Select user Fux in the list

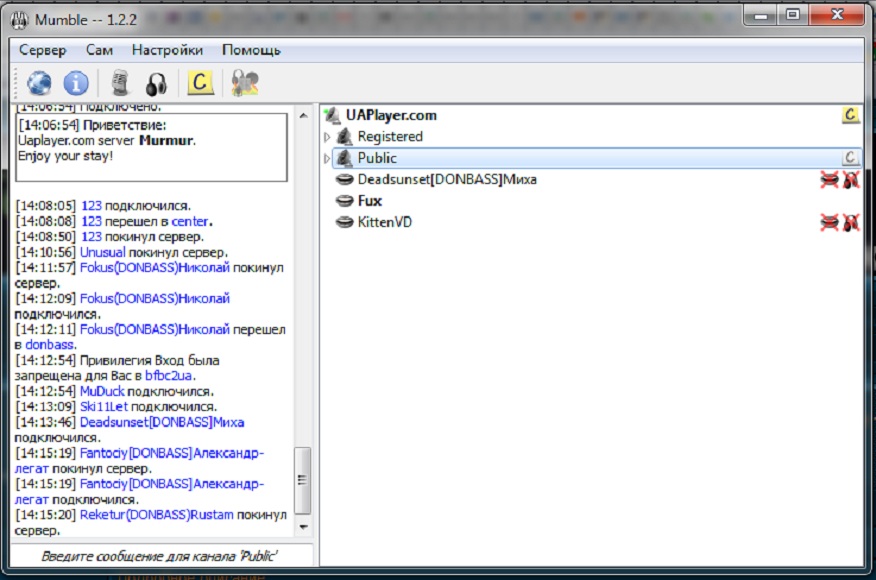[369, 201]
